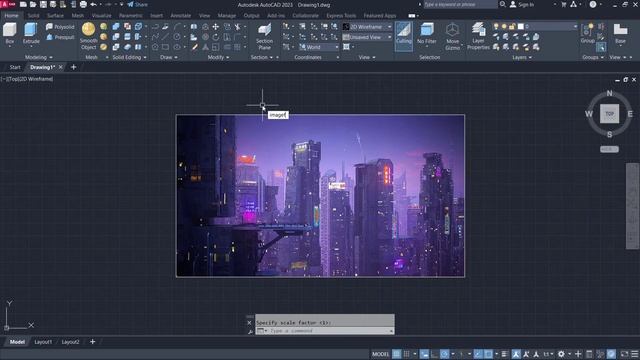Add a new drawing tab with plus
Image resolution: width=640 pixels, height=360 pixels.
(73, 67)
